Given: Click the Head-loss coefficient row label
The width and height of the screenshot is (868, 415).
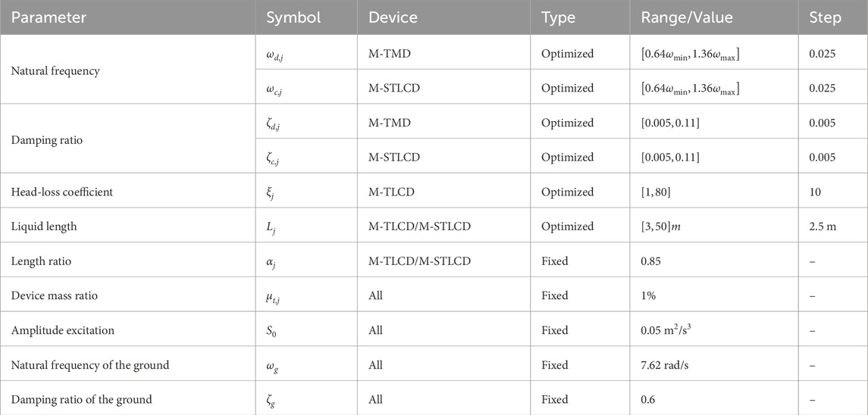Looking at the screenshot, I should (x=62, y=192).
